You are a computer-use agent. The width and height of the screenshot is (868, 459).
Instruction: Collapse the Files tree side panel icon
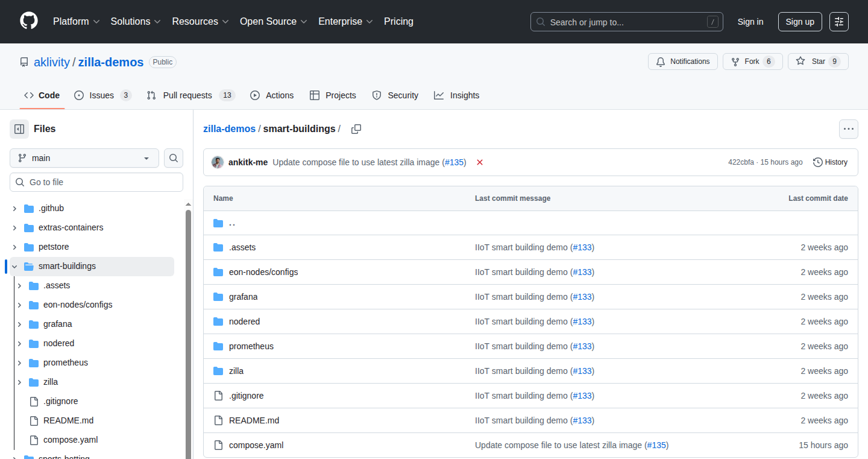point(19,128)
